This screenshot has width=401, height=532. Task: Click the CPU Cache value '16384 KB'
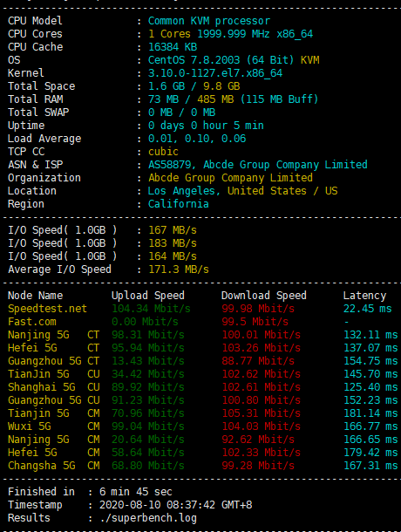(x=173, y=47)
